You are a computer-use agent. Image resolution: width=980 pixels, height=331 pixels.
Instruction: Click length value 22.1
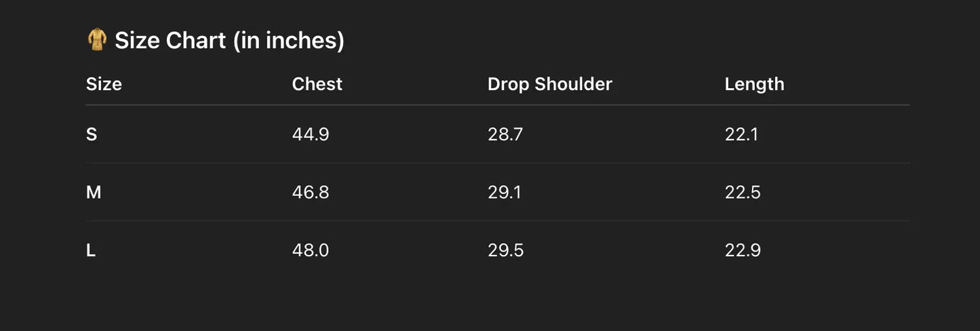tap(741, 134)
